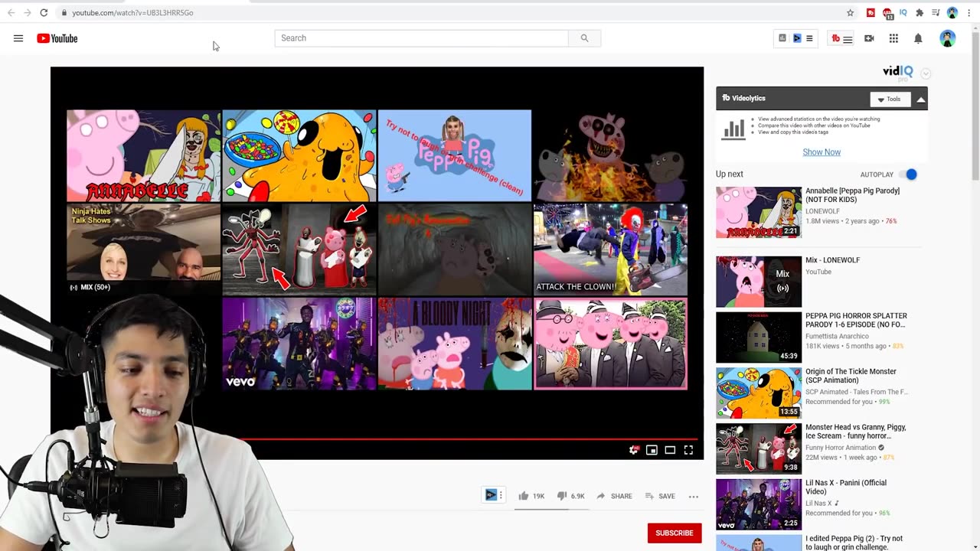Image resolution: width=980 pixels, height=551 pixels.
Task: Click the blue vidIQ play icon in header
Action: click(797, 38)
